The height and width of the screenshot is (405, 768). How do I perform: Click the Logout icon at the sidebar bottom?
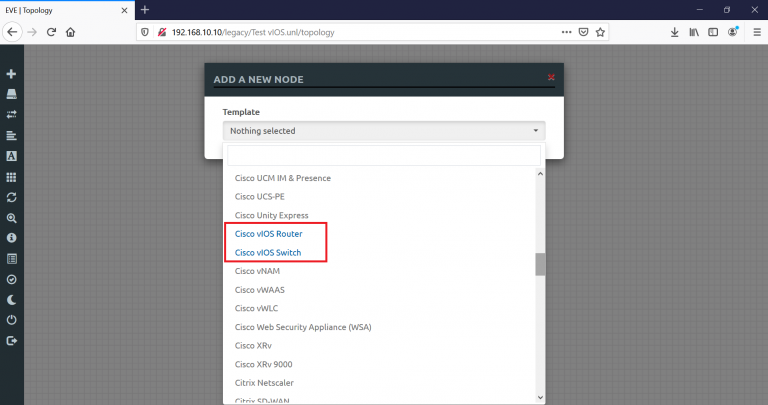click(11, 341)
